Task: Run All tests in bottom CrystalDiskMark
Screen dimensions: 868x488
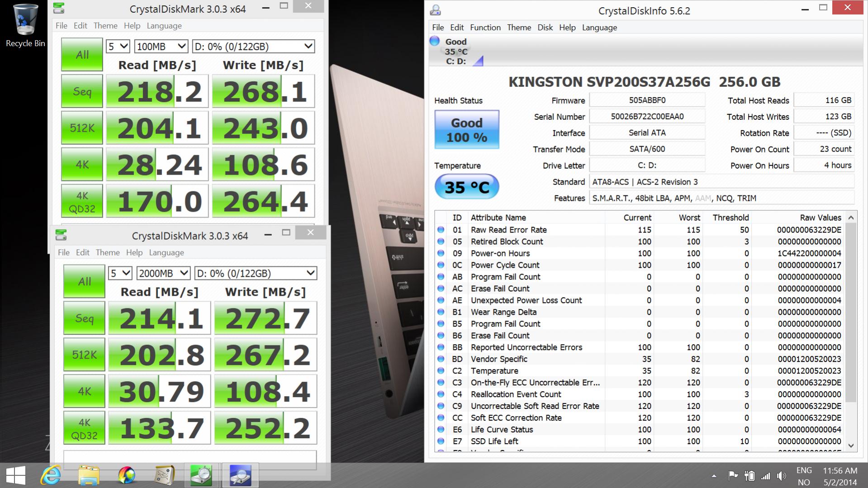Action: [84, 282]
